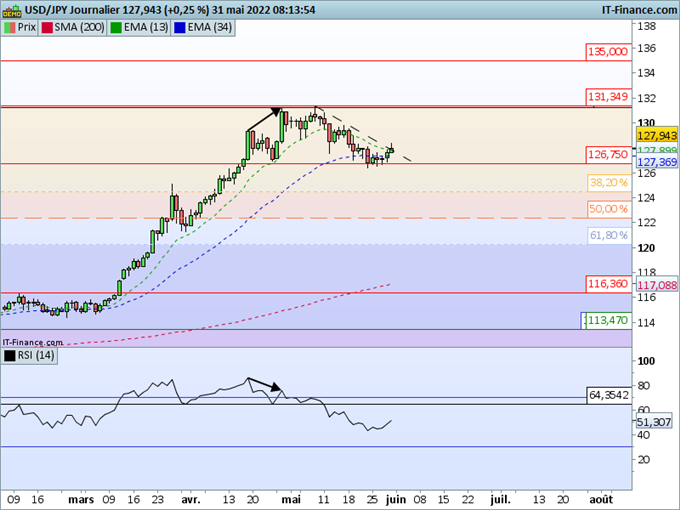
Task: Toggle the SMA (200) indicator legend
Action: click(x=72, y=27)
